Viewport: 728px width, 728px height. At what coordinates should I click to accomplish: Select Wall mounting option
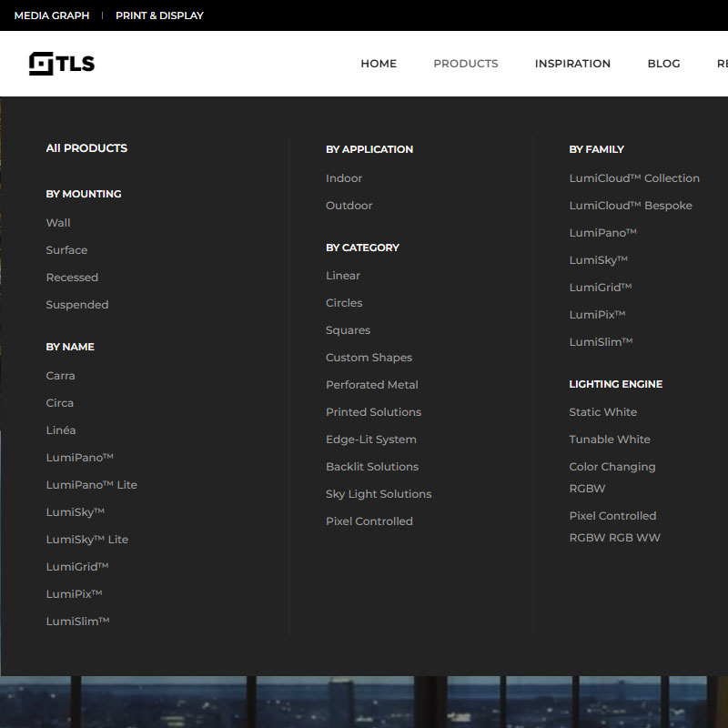click(x=58, y=223)
